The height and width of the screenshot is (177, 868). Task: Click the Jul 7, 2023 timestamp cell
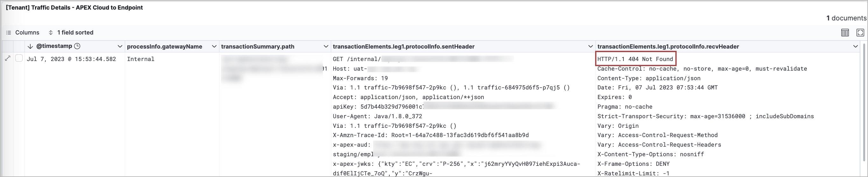coord(71,59)
